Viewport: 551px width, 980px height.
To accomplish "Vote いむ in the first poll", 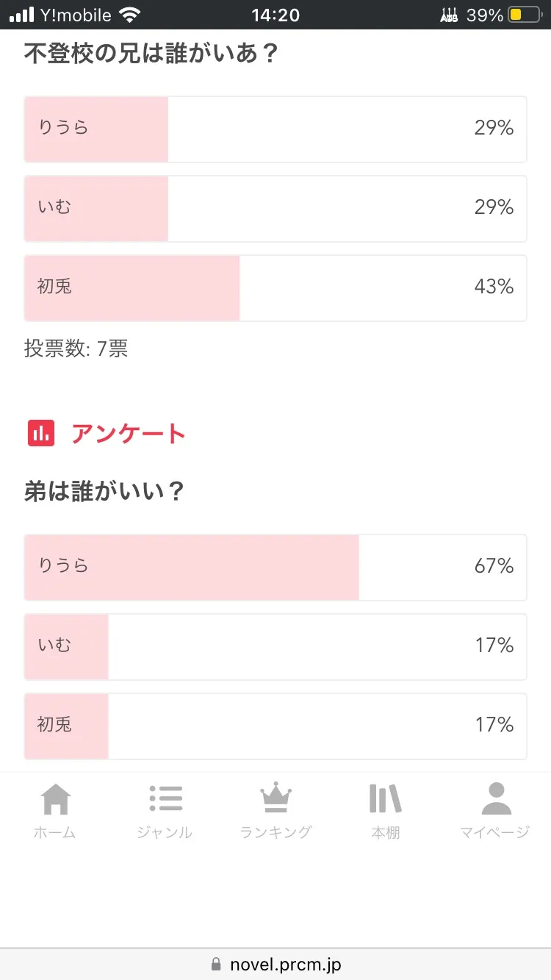I will [x=275, y=208].
